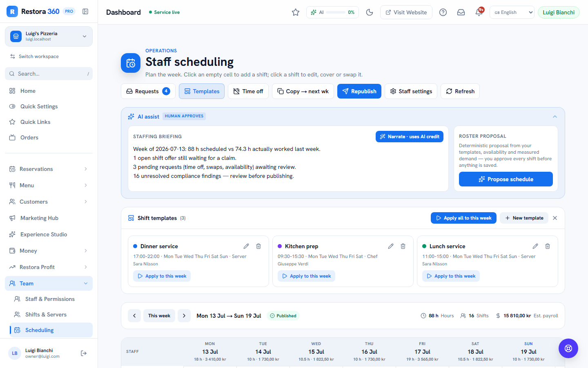Close the Shift templates panel
Viewport: 588px width, 368px height.
pyautogui.click(x=555, y=218)
